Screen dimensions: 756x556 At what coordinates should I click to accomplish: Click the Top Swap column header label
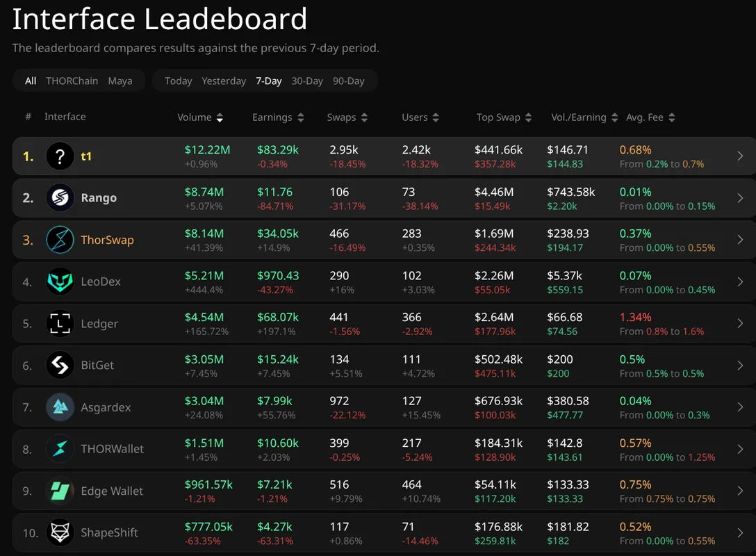[x=498, y=117]
